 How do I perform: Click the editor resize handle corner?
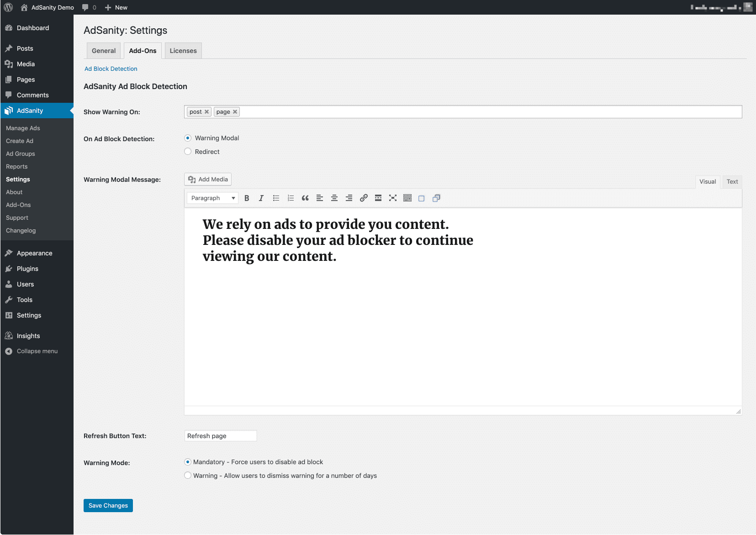coord(739,412)
